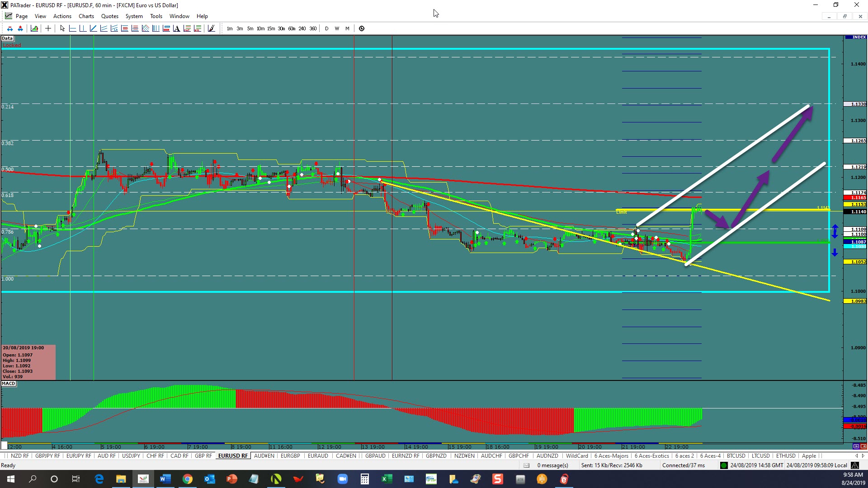Viewport: 868px width, 488px height.
Task: Switch chart to 5m timeframe
Action: (x=250, y=28)
